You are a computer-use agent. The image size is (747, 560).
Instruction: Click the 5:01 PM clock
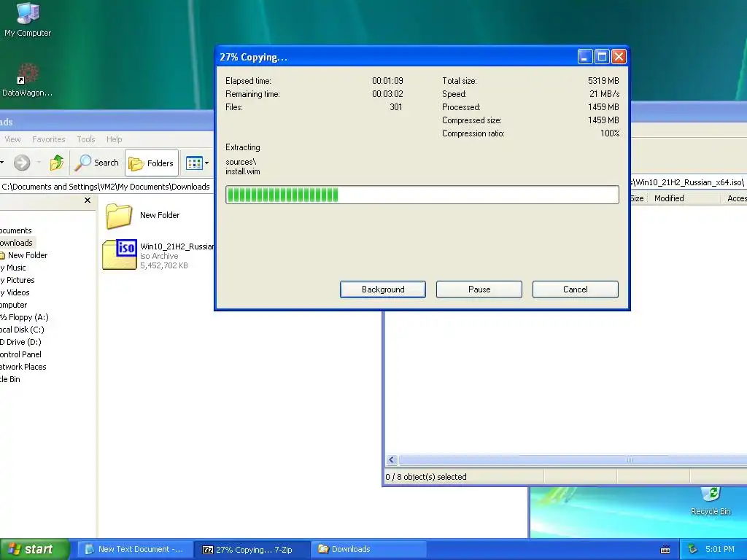tap(720, 550)
